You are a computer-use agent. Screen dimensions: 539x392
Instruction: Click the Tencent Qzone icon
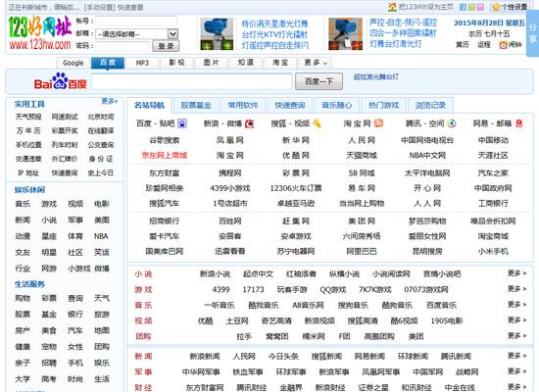pos(452,123)
